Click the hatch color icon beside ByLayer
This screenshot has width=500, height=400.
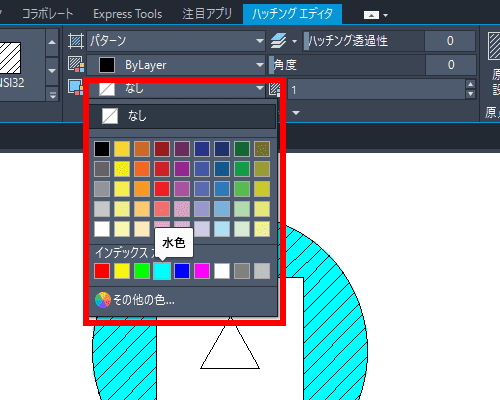pos(76,64)
